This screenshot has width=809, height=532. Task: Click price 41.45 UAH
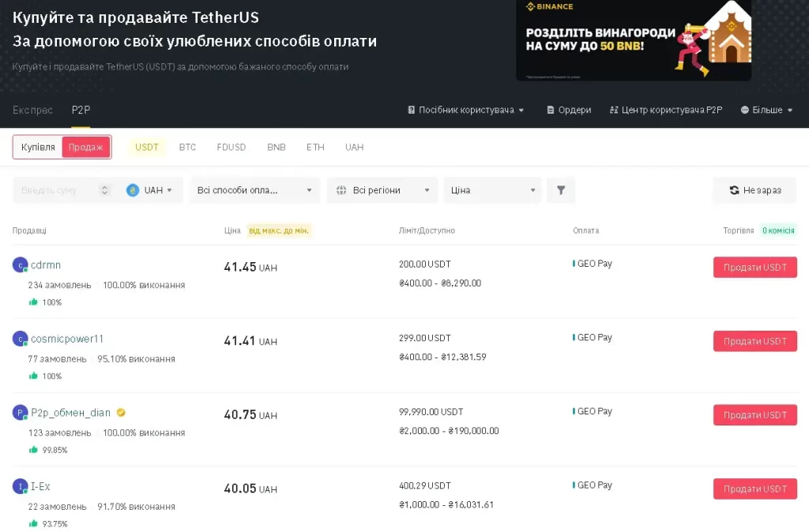point(250,267)
